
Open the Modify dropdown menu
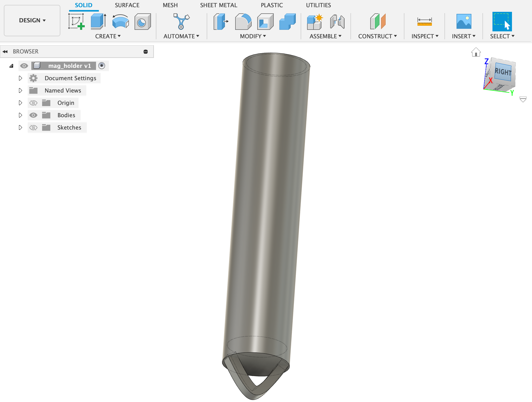click(253, 36)
